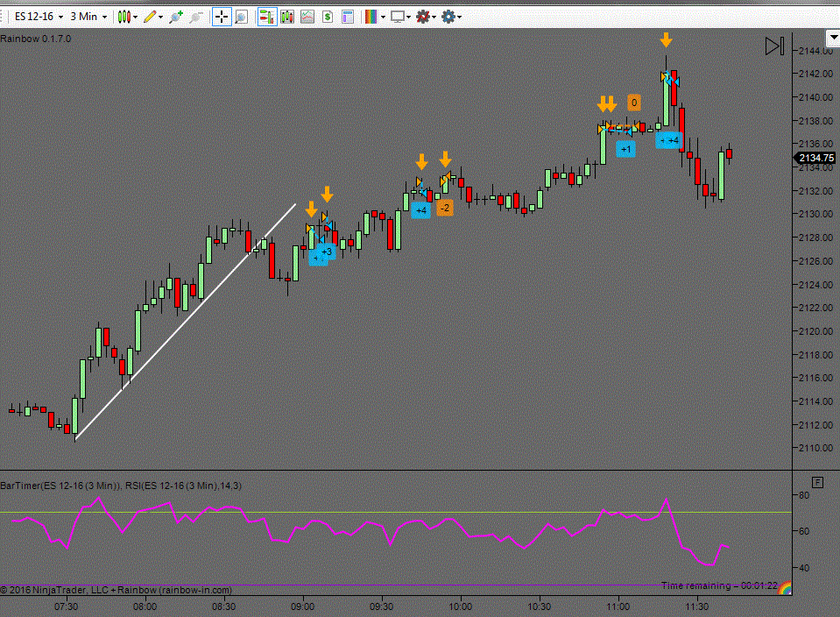Toggle the Chart Trader icon
Screen dimensions: 840x617
tap(267, 17)
